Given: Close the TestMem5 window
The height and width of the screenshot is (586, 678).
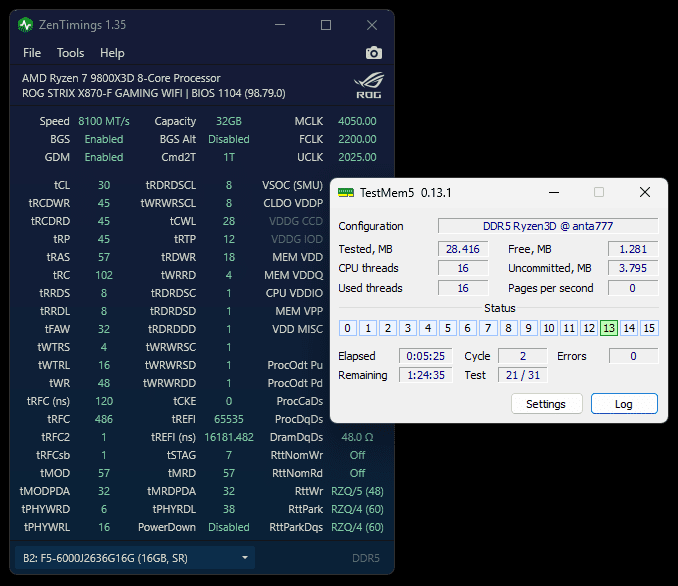Looking at the screenshot, I should [645, 192].
